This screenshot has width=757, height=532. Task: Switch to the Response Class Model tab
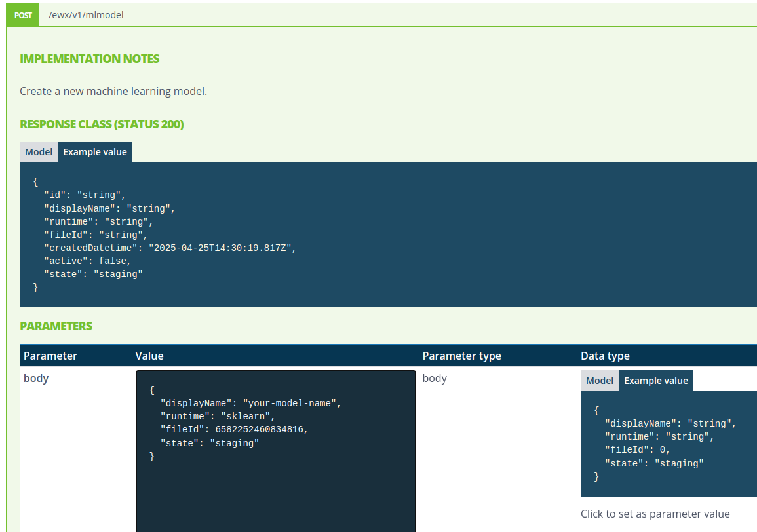coord(39,152)
